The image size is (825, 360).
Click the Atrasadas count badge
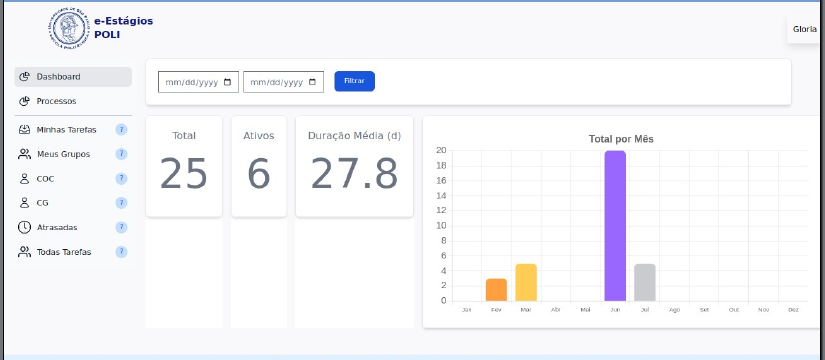tap(121, 227)
